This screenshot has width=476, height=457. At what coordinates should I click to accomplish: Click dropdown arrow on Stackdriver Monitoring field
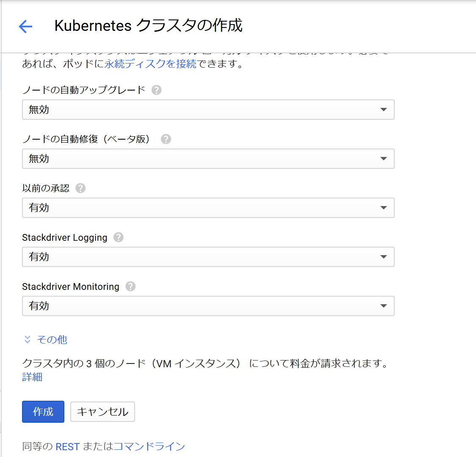pos(384,306)
